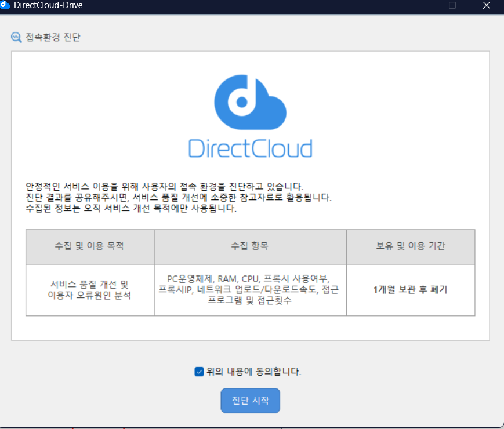This screenshot has width=504, height=429.
Task: Click the 보유 및 이용 기간 header
Action: coord(411,246)
